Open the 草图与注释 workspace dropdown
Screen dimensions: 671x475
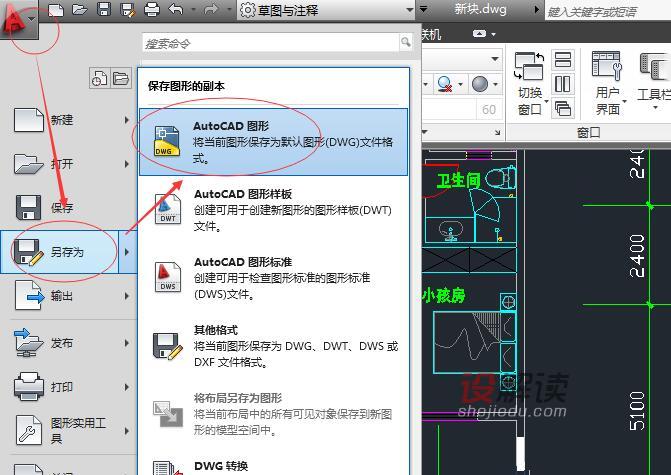(x=326, y=10)
